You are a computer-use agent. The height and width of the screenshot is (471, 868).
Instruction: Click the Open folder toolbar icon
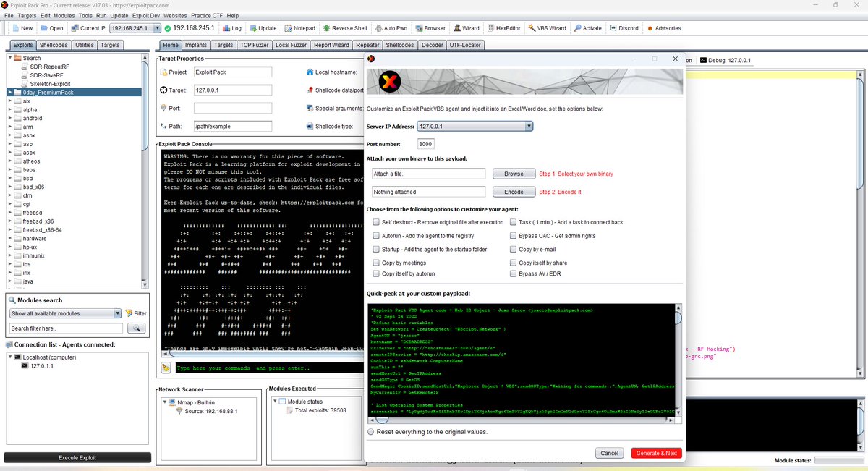(x=44, y=28)
